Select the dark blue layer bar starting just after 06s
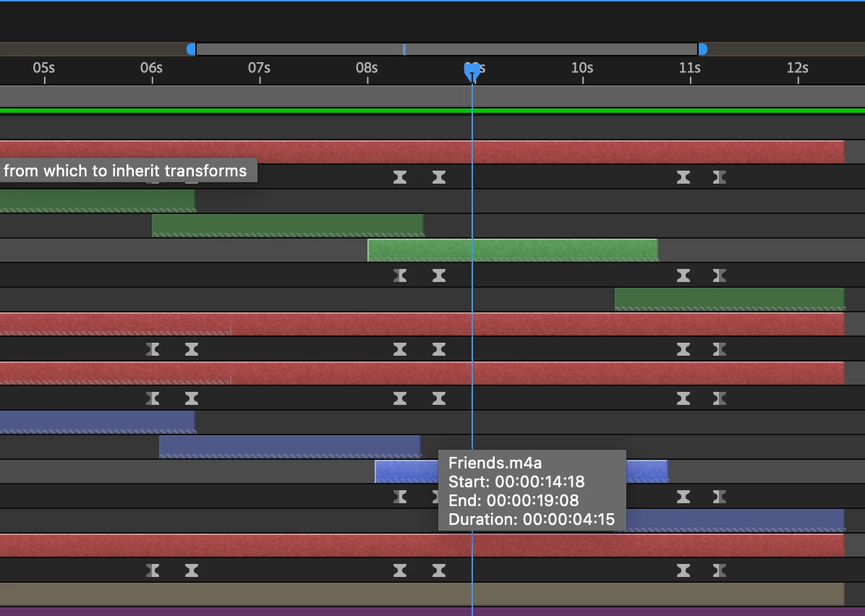This screenshot has height=616, width=865. (289, 447)
